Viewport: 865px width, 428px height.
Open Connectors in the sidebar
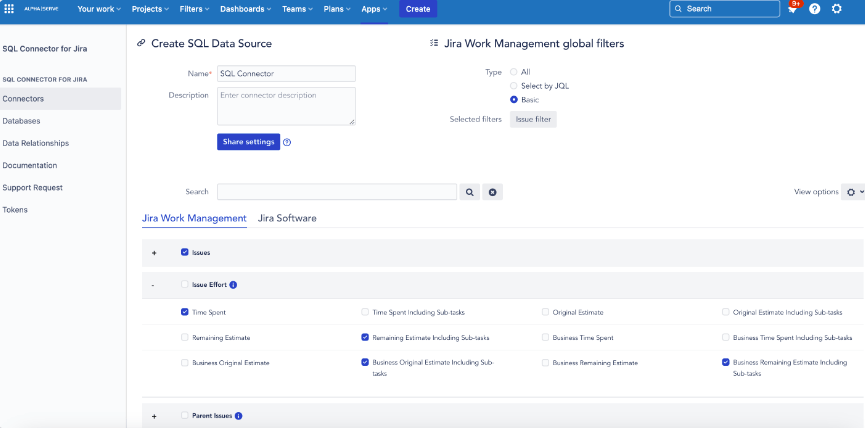tap(60, 99)
